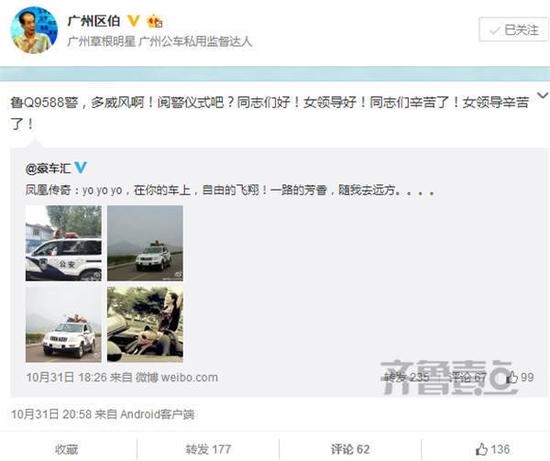Screen dimensions: 550x461
Task: Open the 转发 177 repost action
Action: click(208, 449)
